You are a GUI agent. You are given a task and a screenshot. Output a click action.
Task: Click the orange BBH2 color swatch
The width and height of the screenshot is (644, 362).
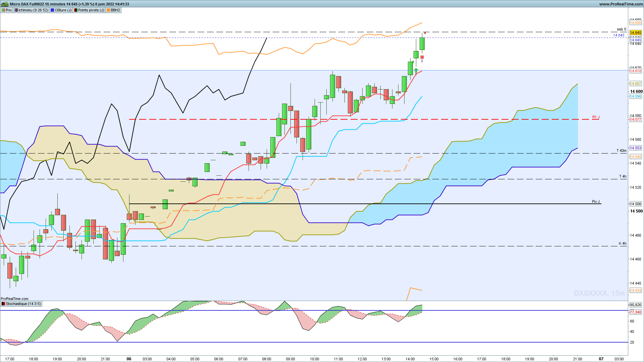(108, 10)
